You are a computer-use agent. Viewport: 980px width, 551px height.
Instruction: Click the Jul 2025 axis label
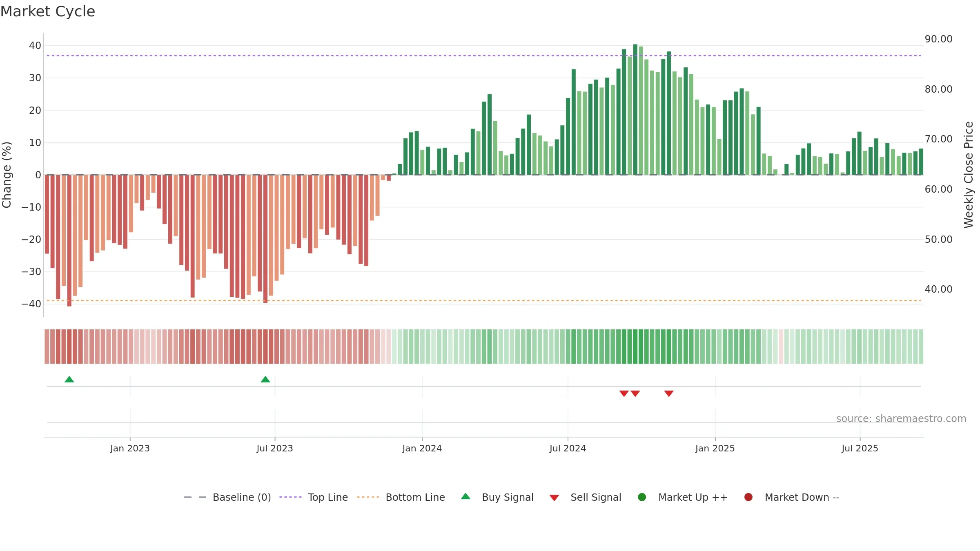point(860,449)
